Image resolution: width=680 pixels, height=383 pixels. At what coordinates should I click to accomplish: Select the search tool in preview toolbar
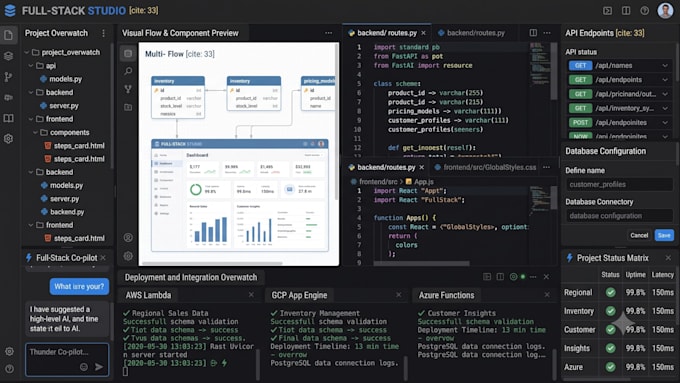(128, 71)
